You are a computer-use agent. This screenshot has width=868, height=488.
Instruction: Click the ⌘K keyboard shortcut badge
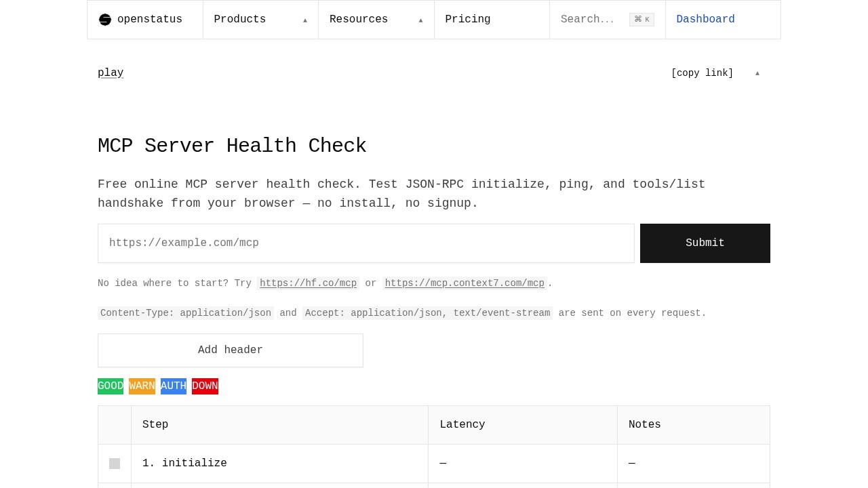(x=642, y=20)
